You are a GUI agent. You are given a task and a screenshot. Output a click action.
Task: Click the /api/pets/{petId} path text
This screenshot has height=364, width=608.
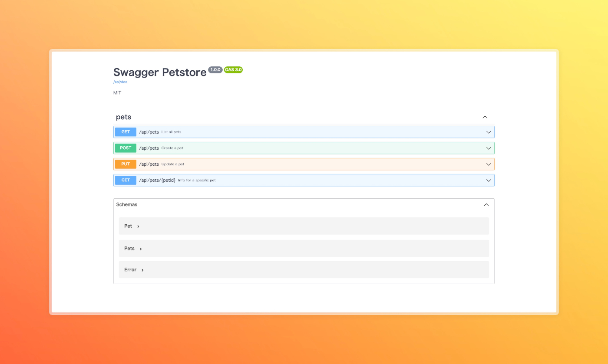coord(157,180)
